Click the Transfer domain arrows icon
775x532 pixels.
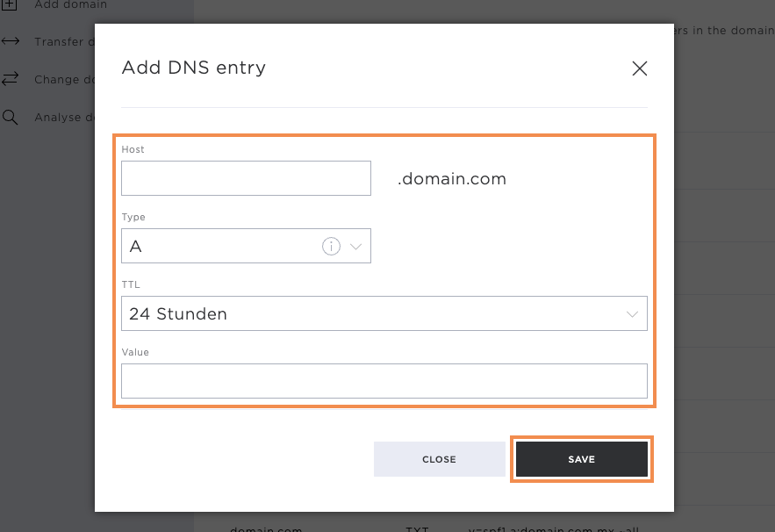pyautogui.click(x=11, y=41)
